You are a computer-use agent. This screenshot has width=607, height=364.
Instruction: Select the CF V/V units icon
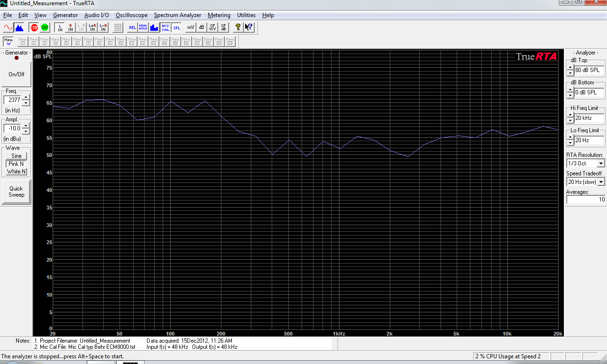[212, 27]
